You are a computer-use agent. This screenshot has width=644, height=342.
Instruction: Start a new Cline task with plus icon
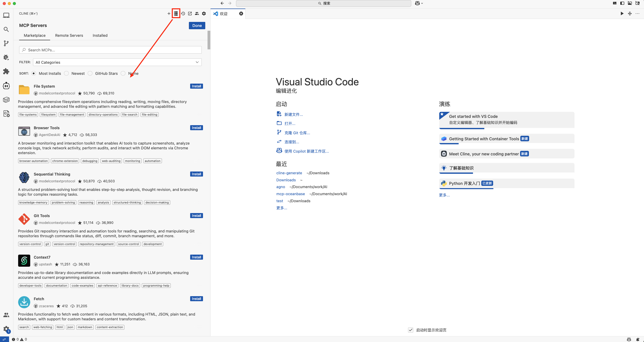click(x=169, y=14)
